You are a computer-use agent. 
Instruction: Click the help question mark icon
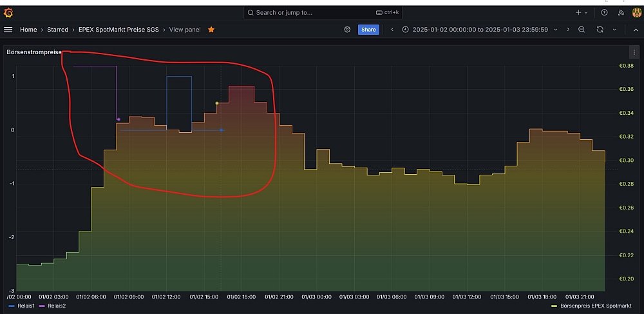pos(604,12)
